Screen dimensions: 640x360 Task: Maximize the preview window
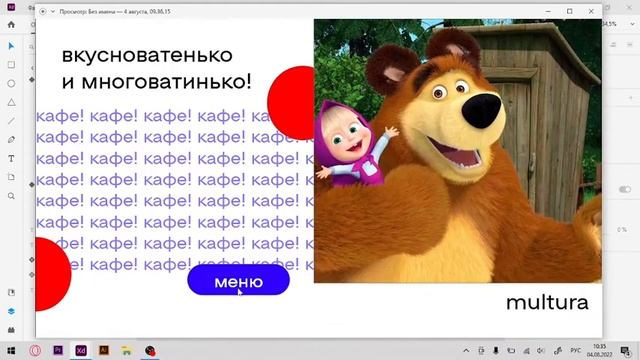(x=570, y=11)
